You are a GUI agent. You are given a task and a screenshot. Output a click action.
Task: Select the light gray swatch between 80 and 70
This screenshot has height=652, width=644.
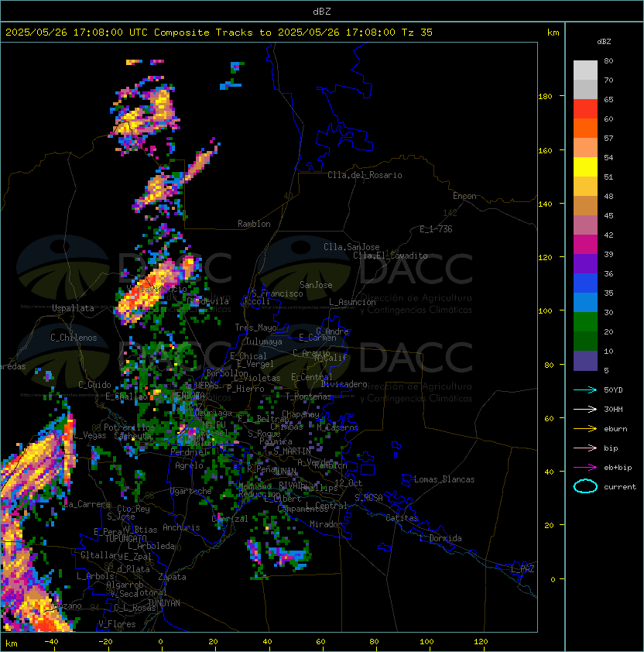tap(585, 70)
